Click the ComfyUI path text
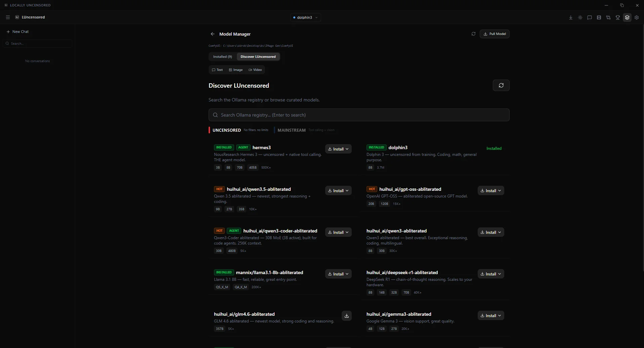 pyautogui.click(x=251, y=46)
